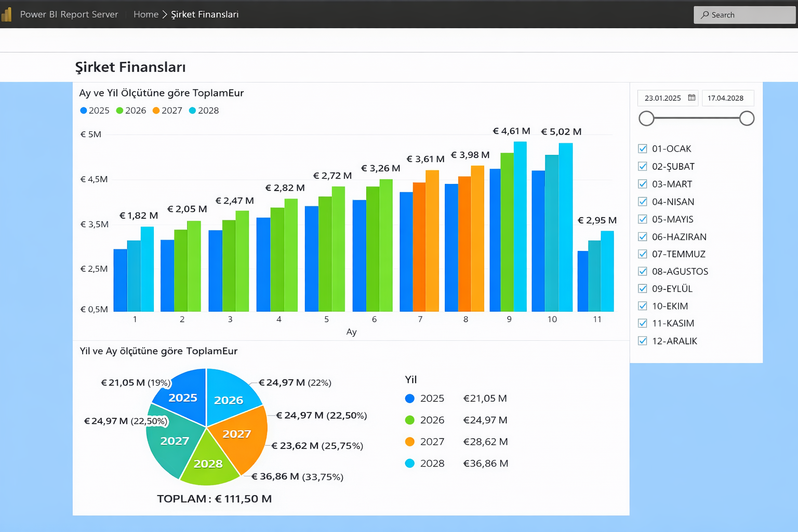Viewport: 798px width, 532px height.
Task: Click the '€ 5,02 M' bar data label
Action: [561, 132]
